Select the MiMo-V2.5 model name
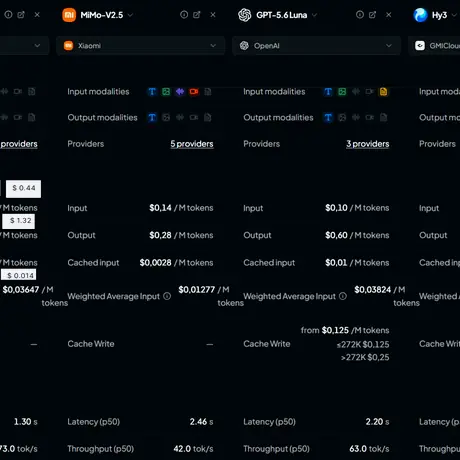The height and width of the screenshot is (460, 460). click(102, 15)
